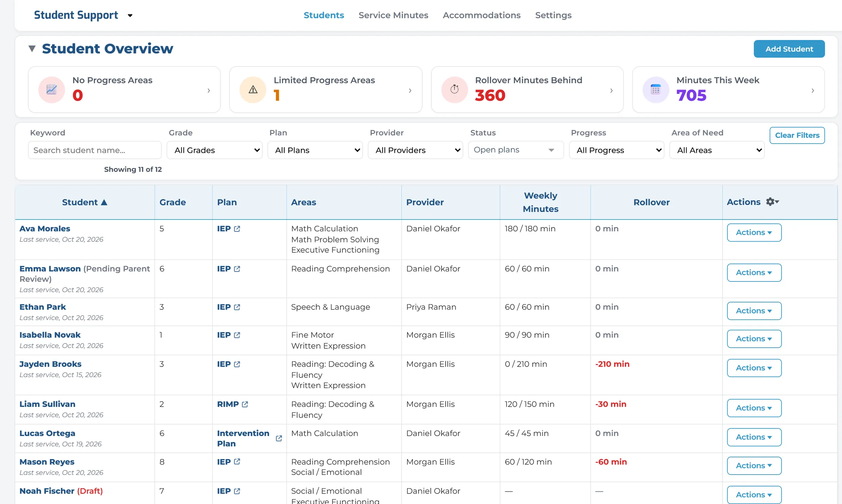The width and height of the screenshot is (842, 504).
Task: Switch to the Accommodations tab
Action: coord(481,15)
